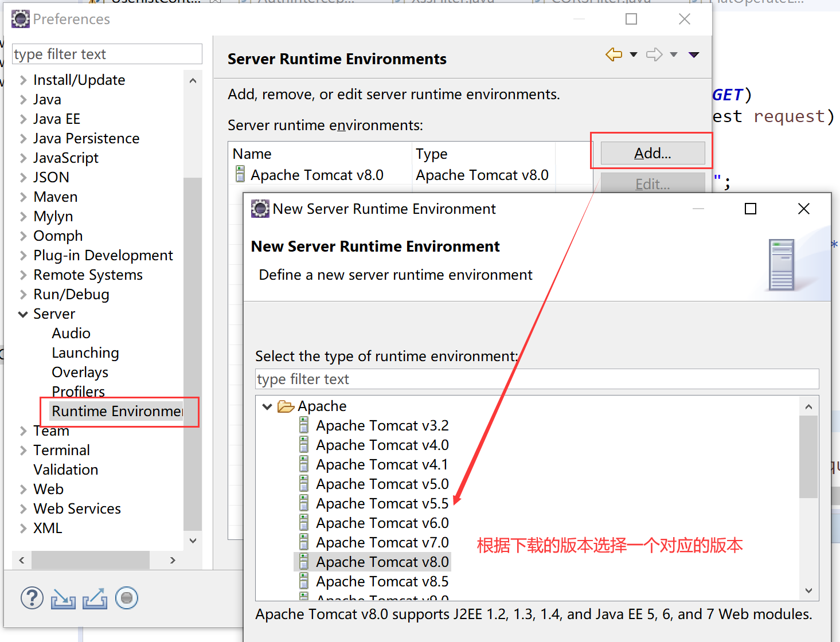Click the Apache Tomcat v8.5 server icon
This screenshot has width=840, height=642.
(x=304, y=581)
